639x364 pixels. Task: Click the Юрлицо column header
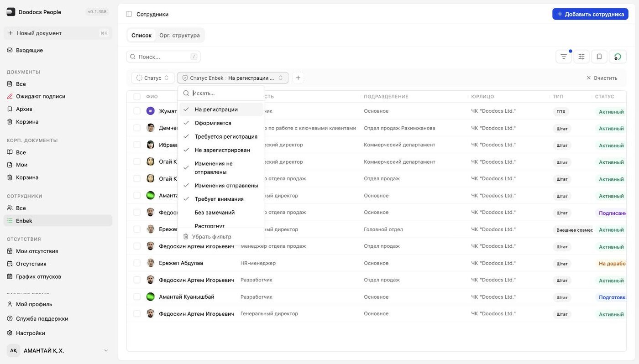point(482,97)
